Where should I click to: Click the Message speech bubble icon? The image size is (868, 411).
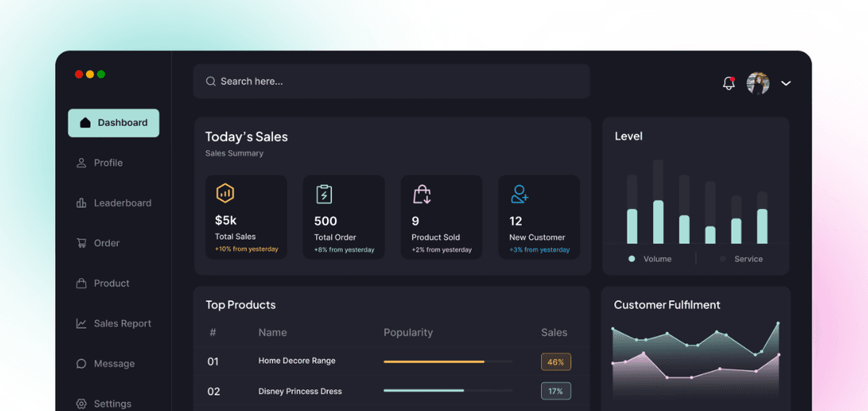pyautogui.click(x=82, y=363)
